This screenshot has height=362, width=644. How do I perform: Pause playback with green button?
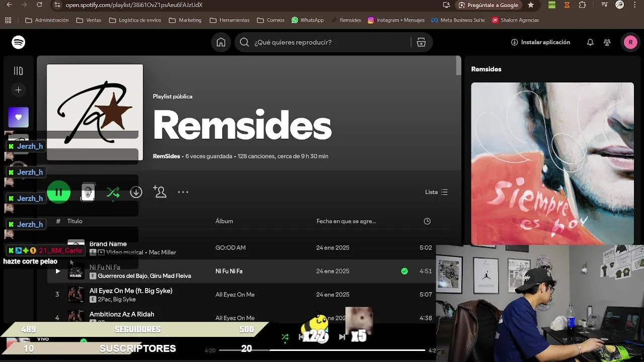[x=59, y=192]
